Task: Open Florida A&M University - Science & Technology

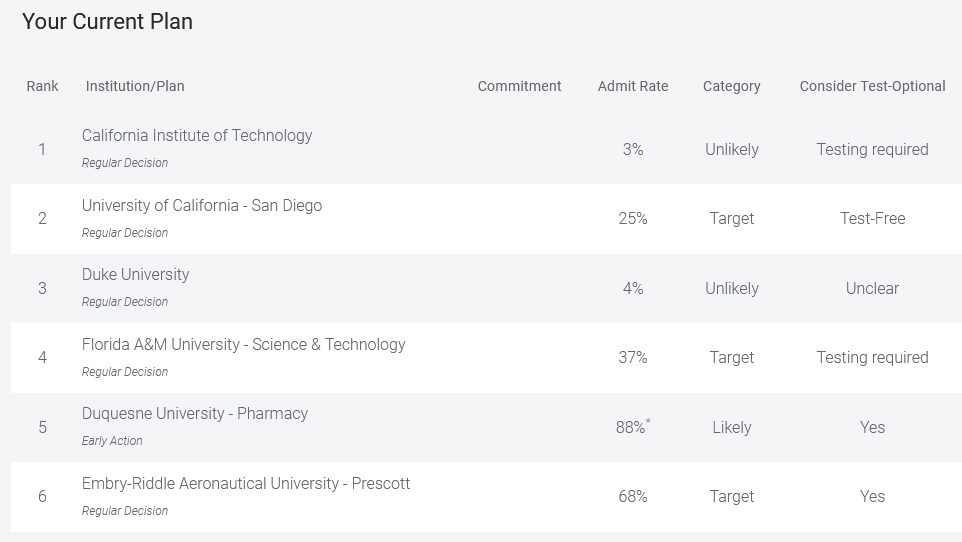Action: tap(244, 344)
